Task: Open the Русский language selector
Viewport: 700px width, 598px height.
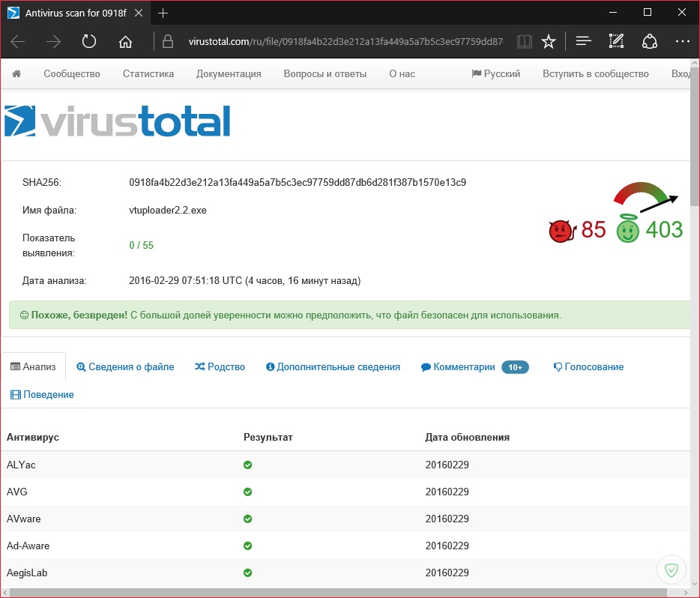Action: pos(496,74)
